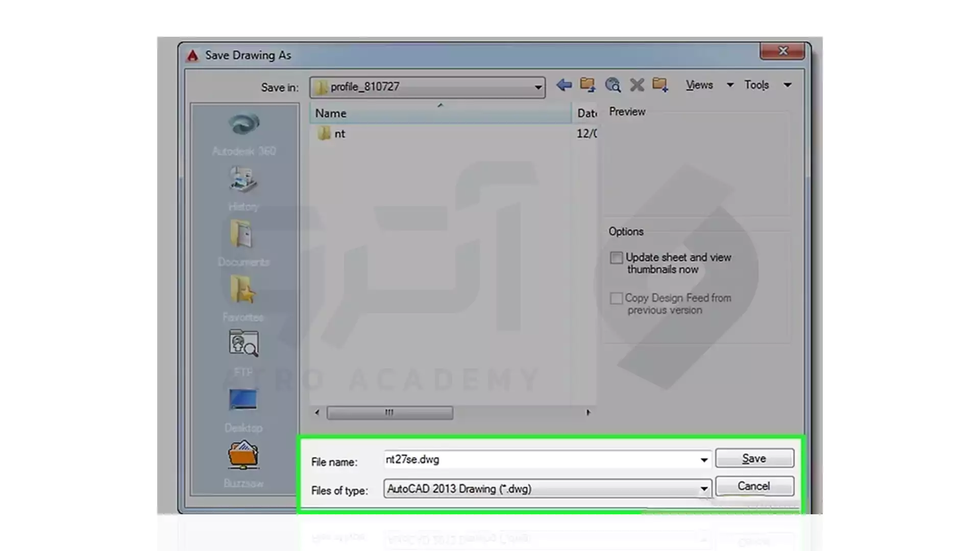Go up one folder level
The height and width of the screenshot is (551, 980).
pyautogui.click(x=587, y=85)
